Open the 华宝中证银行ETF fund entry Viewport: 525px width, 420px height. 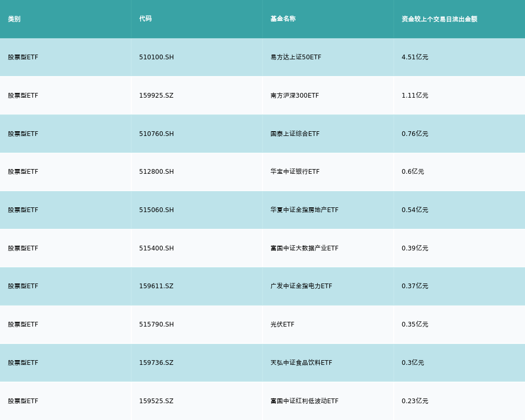[x=295, y=172]
